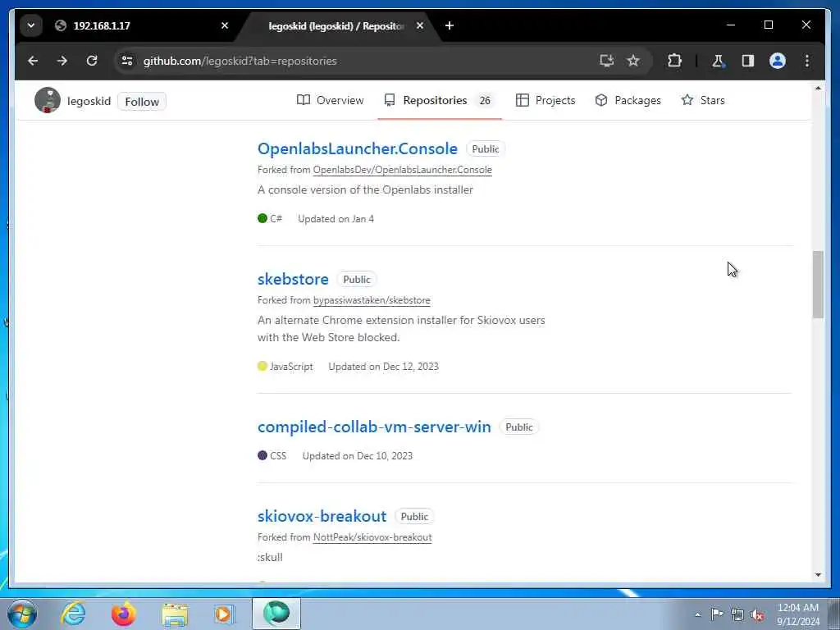Click the C# language label
840x630 pixels.
point(276,218)
